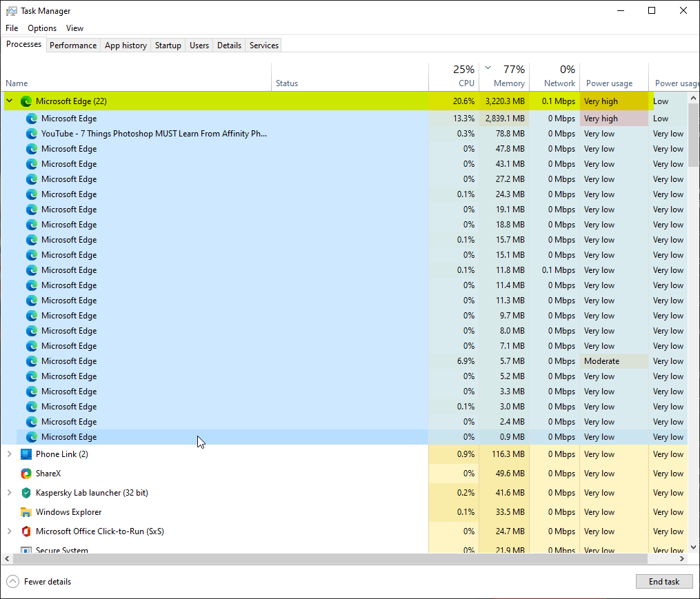This screenshot has width=700, height=599.
Task: Switch to the Performance tab
Action: pos(73,45)
